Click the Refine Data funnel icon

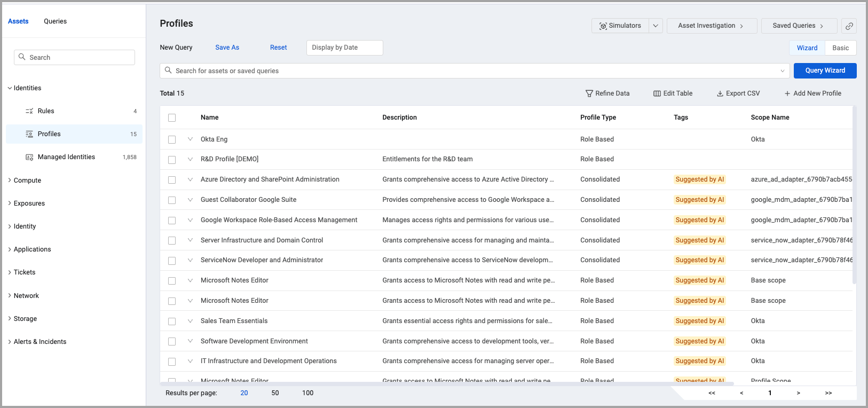[589, 93]
